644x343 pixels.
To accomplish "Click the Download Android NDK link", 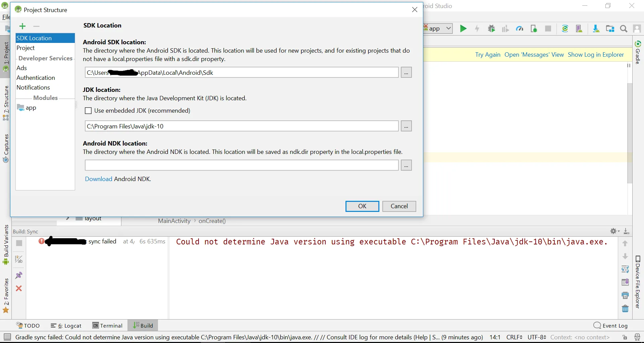I will click(99, 179).
